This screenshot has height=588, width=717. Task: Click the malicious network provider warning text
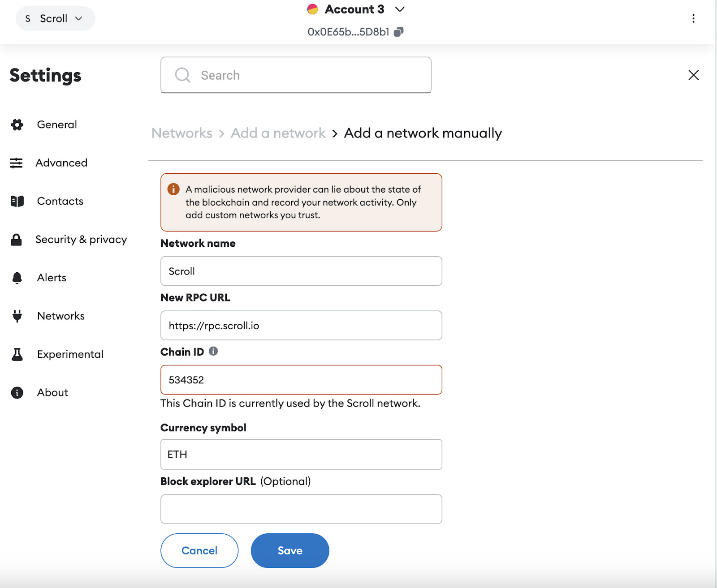click(303, 202)
